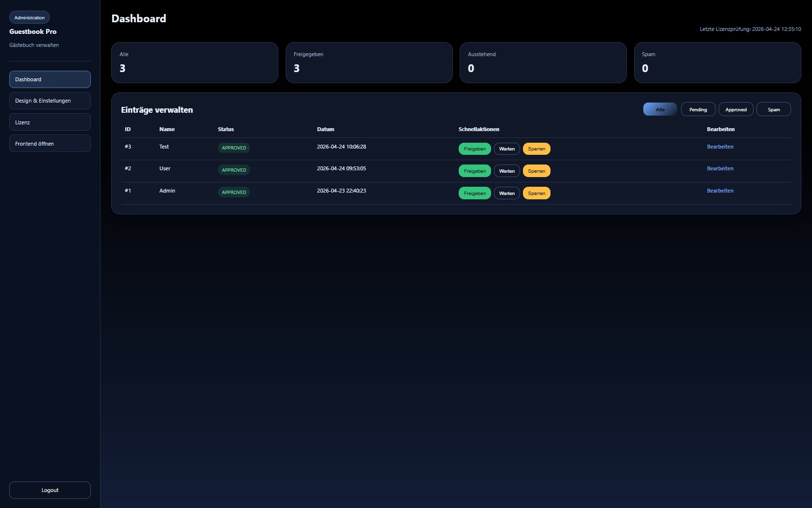Image resolution: width=812 pixels, height=508 pixels.
Task: Click Freigeben for entry #1 Admin
Action: coord(475,194)
